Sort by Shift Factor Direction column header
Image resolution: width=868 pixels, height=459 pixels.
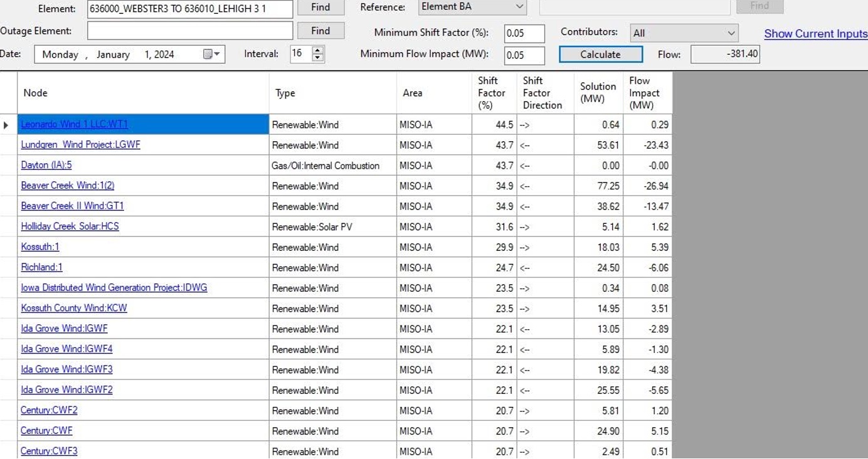coord(545,93)
